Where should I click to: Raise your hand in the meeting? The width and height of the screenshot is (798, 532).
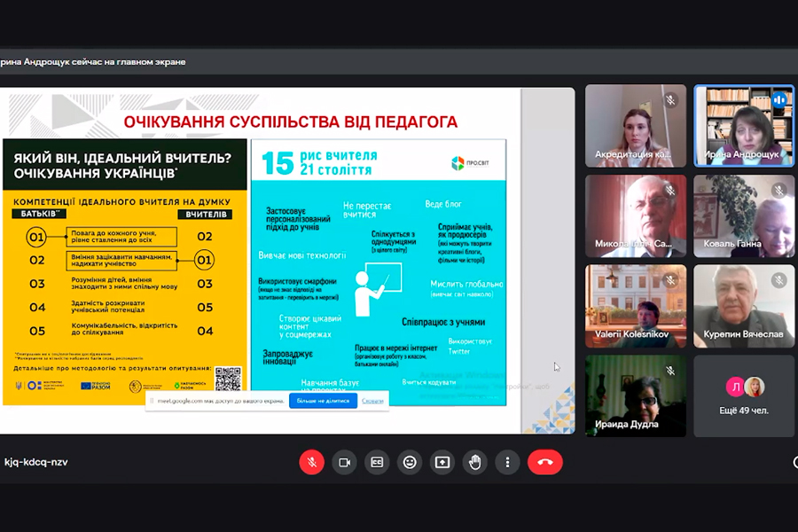pos(474,462)
